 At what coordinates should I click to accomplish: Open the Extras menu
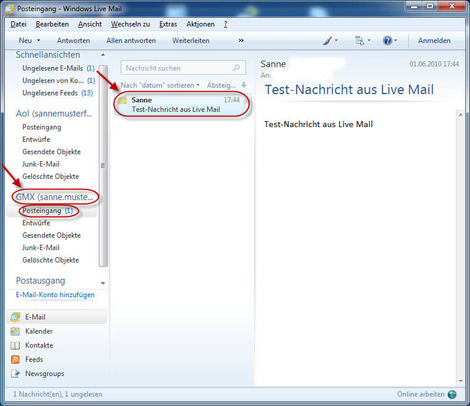tap(168, 24)
